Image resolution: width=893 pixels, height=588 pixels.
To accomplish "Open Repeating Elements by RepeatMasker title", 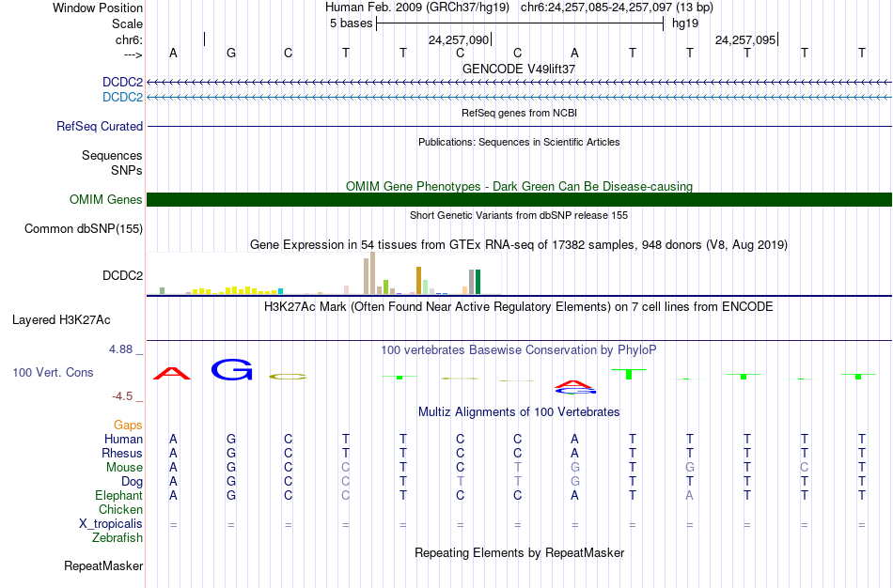I will point(519,552).
